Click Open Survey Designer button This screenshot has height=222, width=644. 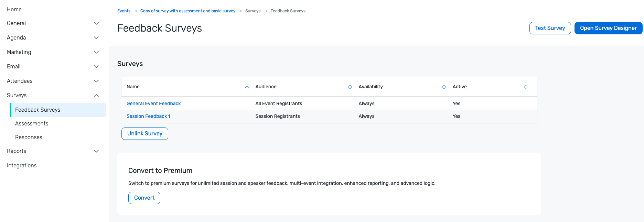(x=608, y=28)
